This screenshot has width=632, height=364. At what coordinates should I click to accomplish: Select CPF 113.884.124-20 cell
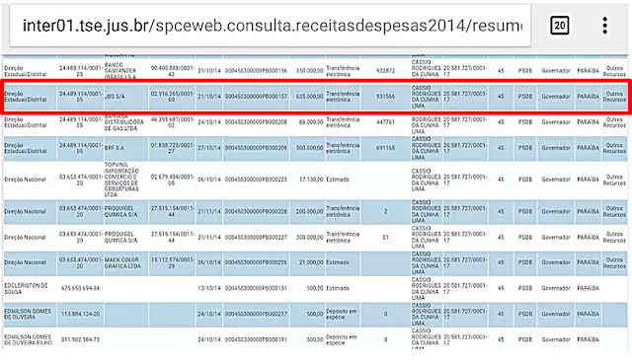click(80, 314)
